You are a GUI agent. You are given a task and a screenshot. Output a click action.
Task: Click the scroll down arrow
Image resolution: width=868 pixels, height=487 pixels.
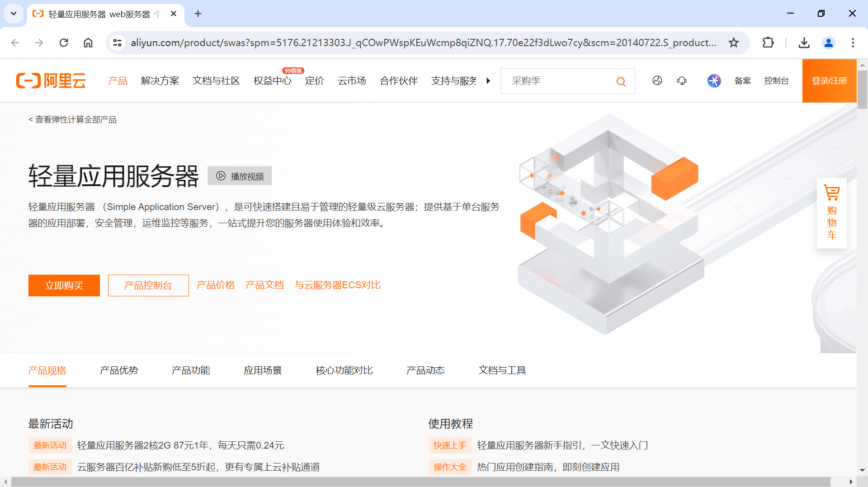pyautogui.click(x=862, y=470)
